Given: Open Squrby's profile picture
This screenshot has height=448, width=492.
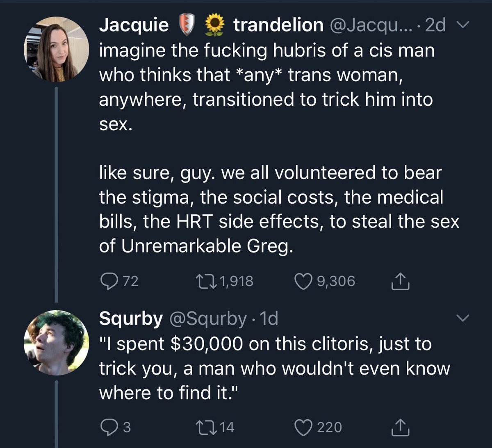Looking at the screenshot, I should tap(56, 343).
